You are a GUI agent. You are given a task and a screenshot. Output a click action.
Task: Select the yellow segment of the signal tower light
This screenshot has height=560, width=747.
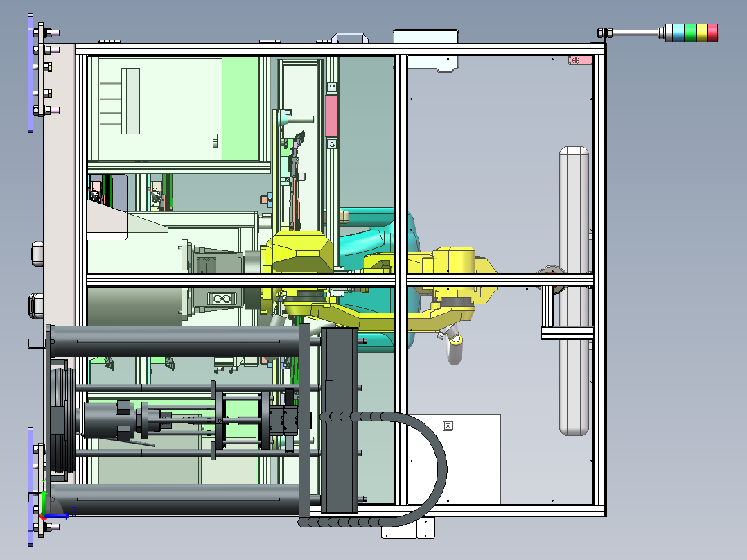(x=702, y=33)
